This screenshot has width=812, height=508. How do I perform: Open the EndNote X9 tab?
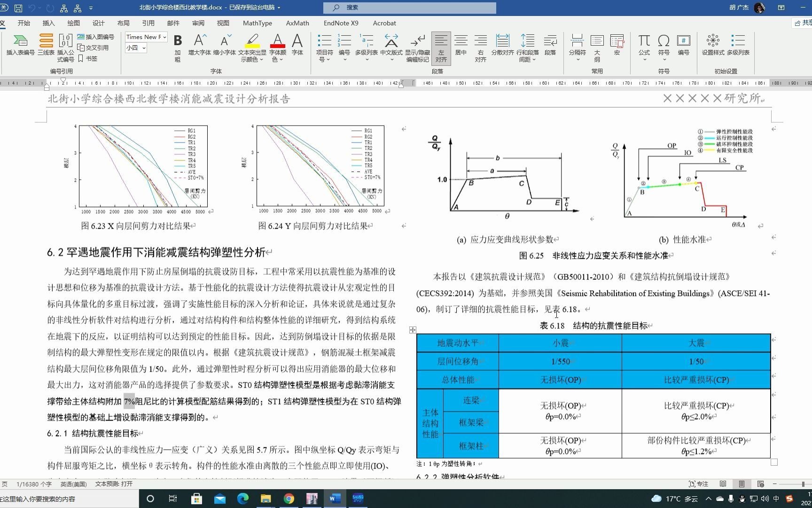tap(340, 23)
